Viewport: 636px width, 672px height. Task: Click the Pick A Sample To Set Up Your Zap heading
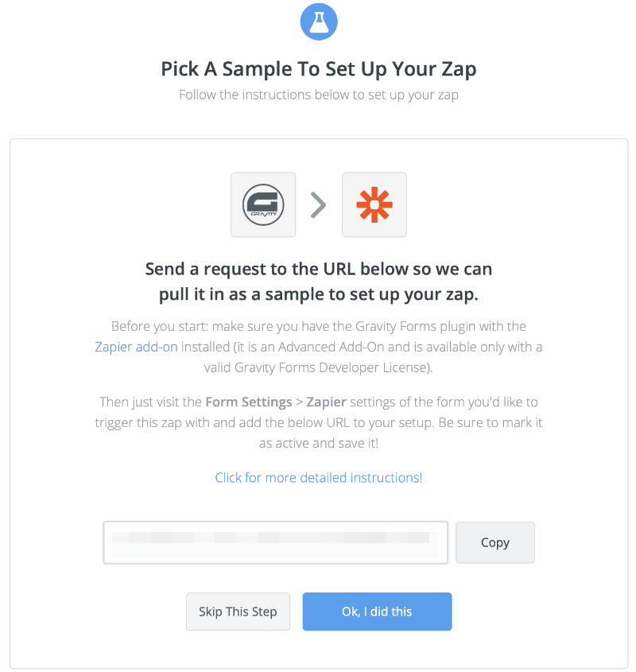click(x=319, y=69)
